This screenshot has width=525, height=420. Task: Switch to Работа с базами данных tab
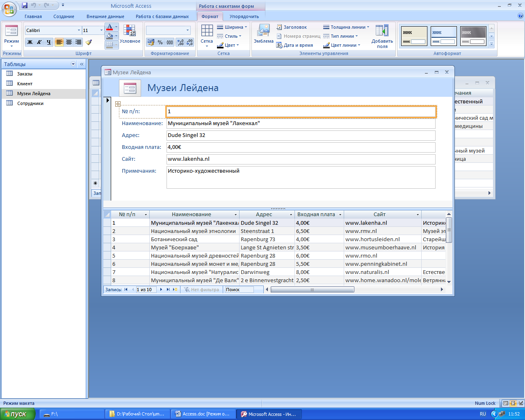click(x=162, y=16)
